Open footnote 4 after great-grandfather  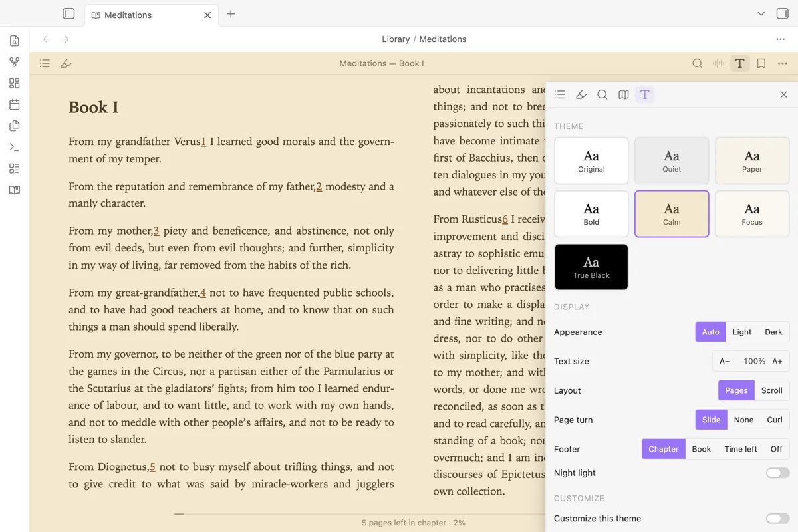(x=203, y=293)
